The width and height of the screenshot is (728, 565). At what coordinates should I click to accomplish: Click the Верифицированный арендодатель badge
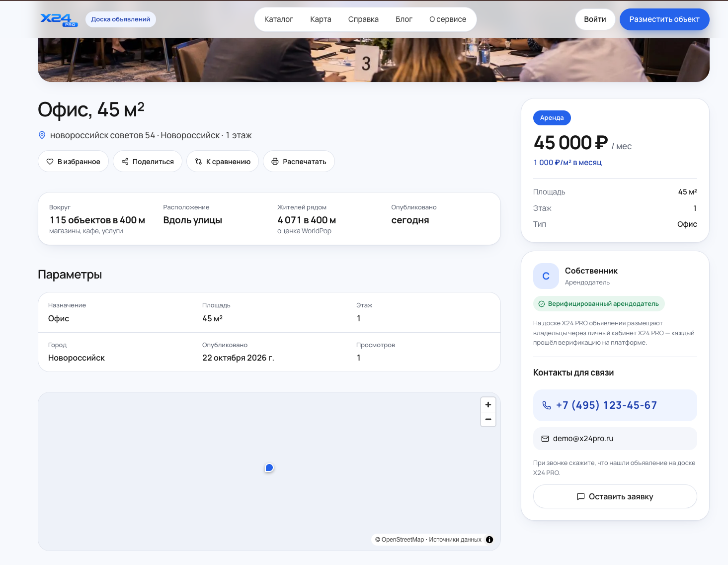599,304
